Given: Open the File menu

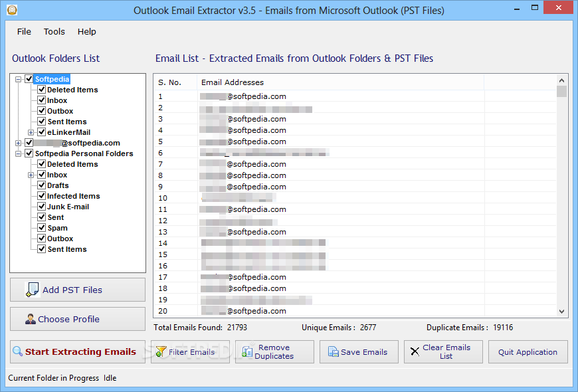Looking at the screenshot, I should (x=24, y=32).
